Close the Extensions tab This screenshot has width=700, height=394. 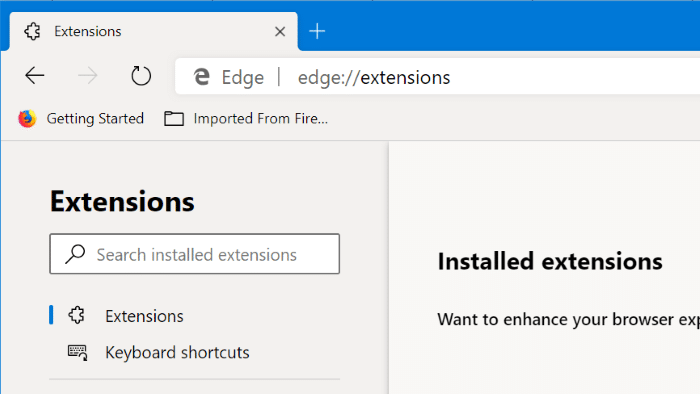click(280, 32)
